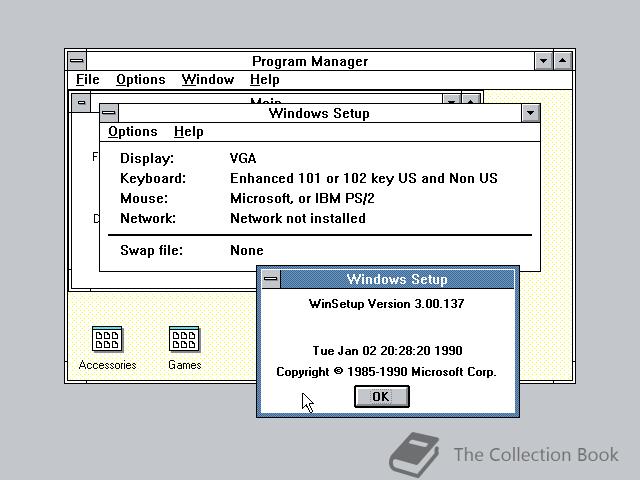
Task: Click the 'Display:' label
Action: click(x=147, y=158)
